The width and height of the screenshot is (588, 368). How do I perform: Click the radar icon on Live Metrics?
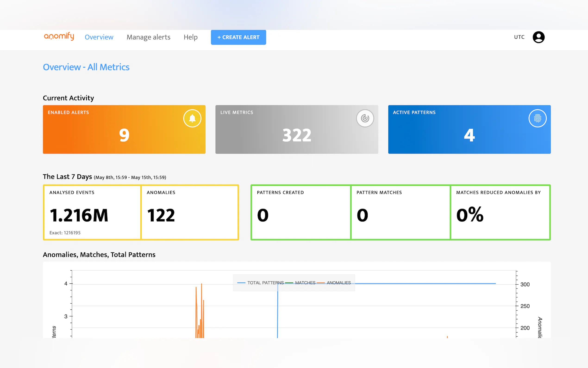tap(365, 118)
